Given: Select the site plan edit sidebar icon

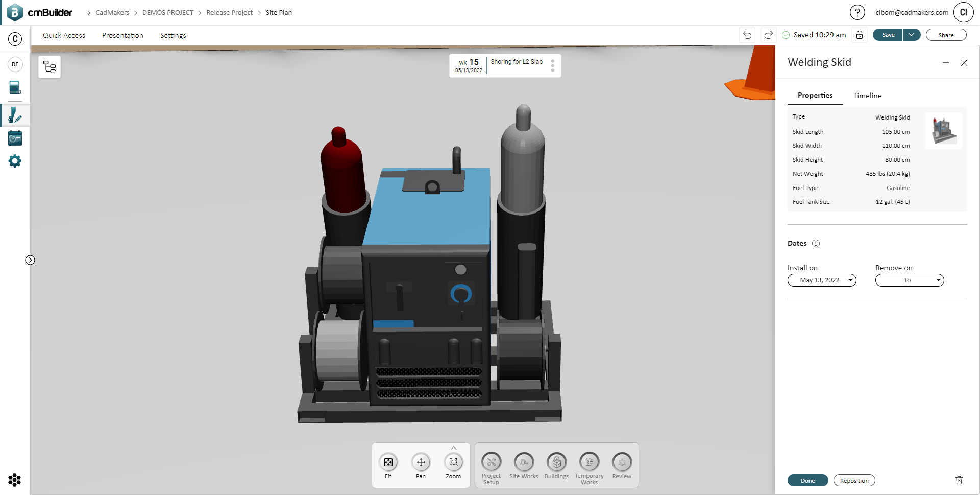Looking at the screenshot, I should coord(15,115).
